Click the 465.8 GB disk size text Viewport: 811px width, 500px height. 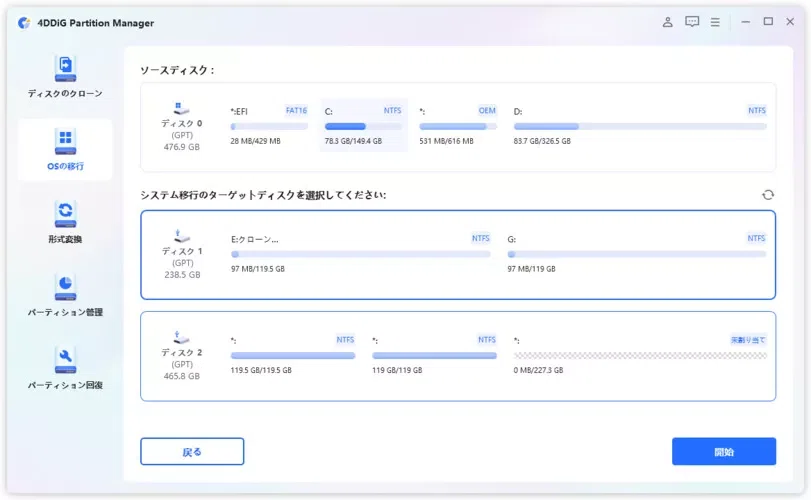(182, 376)
